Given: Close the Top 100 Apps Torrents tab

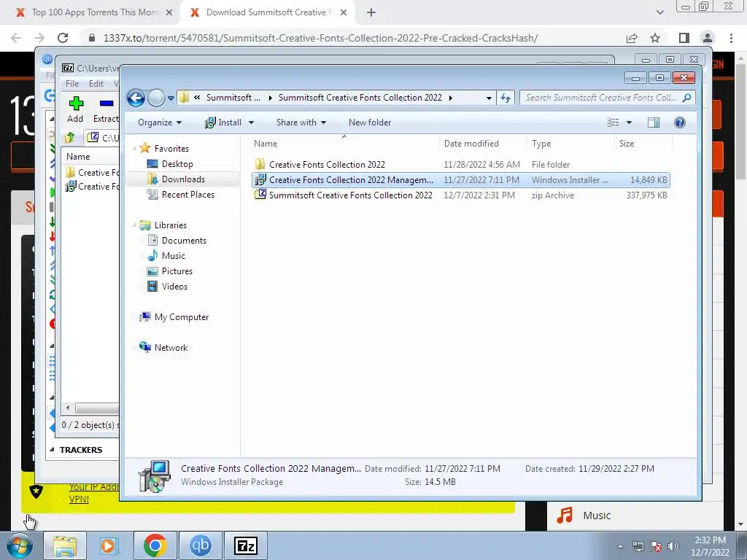Looking at the screenshot, I should coord(169,13).
